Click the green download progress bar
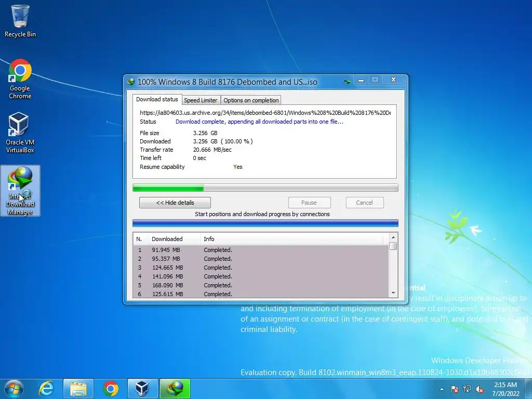This screenshot has width=532, height=399. point(265,188)
